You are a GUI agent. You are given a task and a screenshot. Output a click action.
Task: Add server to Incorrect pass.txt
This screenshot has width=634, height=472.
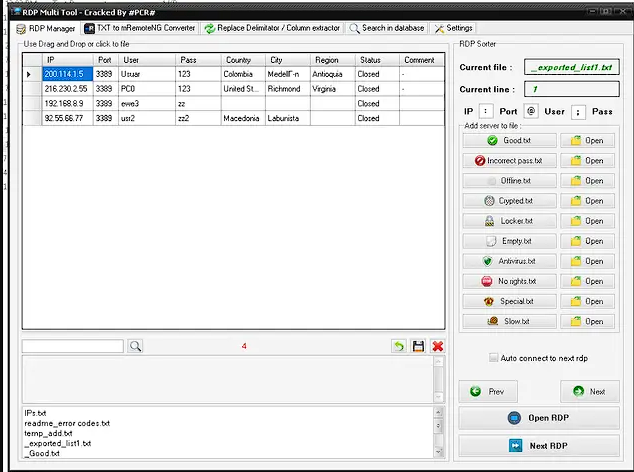tap(509, 161)
